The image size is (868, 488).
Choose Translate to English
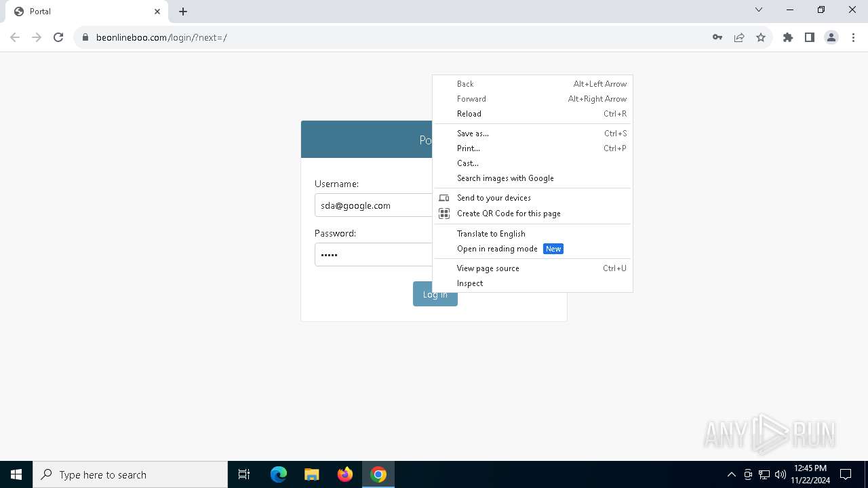[x=532, y=234]
